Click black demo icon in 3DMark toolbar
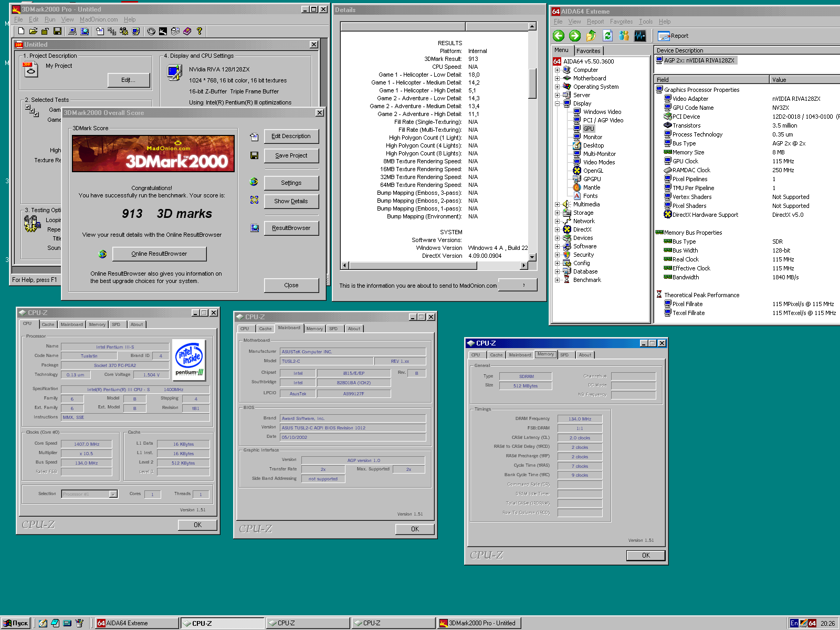The image size is (840, 630). click(x=163, y=31)
